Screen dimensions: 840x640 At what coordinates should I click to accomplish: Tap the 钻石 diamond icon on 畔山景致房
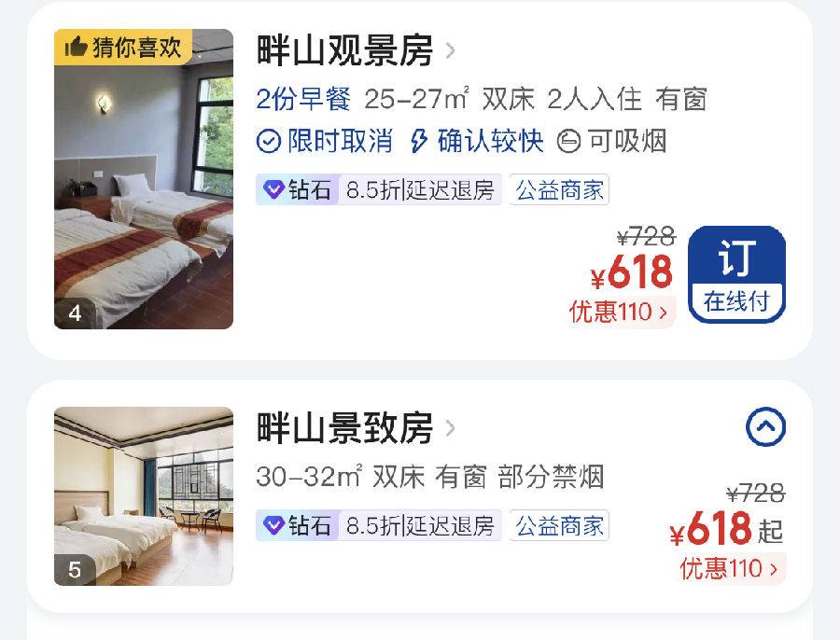pos(273,525)
